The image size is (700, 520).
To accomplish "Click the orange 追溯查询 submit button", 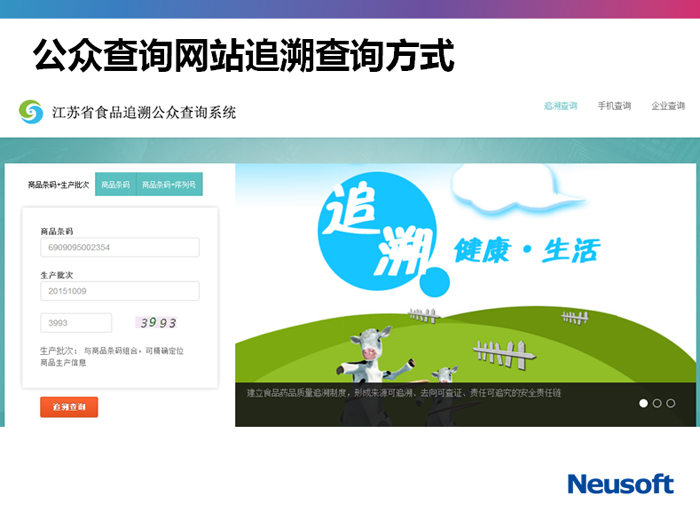I will [69, 407].
